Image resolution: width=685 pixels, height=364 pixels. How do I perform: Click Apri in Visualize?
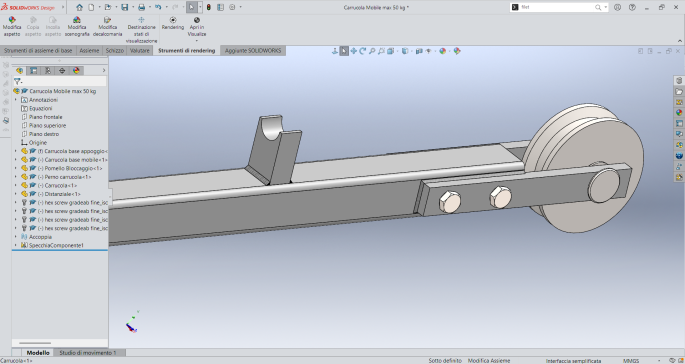197,27
